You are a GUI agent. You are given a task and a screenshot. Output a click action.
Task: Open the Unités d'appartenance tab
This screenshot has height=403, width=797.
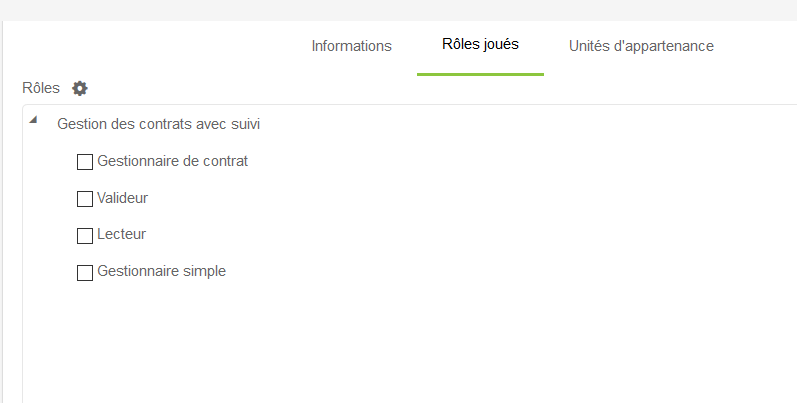point(641,46)
